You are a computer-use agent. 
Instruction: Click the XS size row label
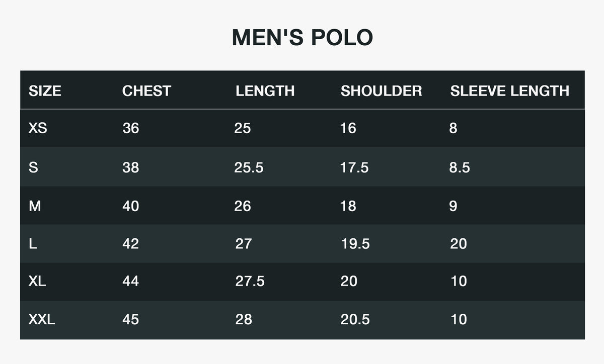(38, 128)
